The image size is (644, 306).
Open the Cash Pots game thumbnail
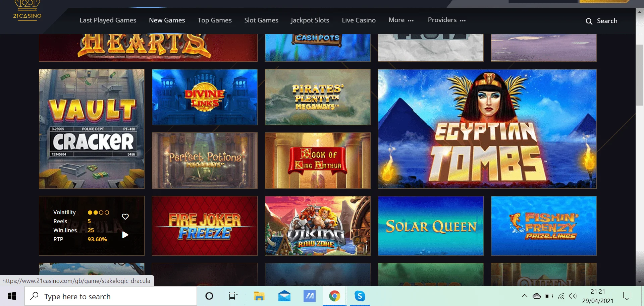[318, 48]
